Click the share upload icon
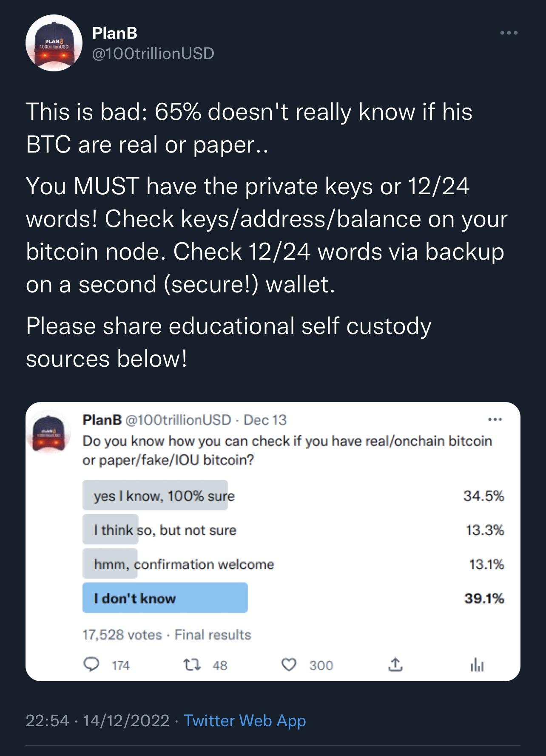546x756 pixels. click(x=395, y=665)
